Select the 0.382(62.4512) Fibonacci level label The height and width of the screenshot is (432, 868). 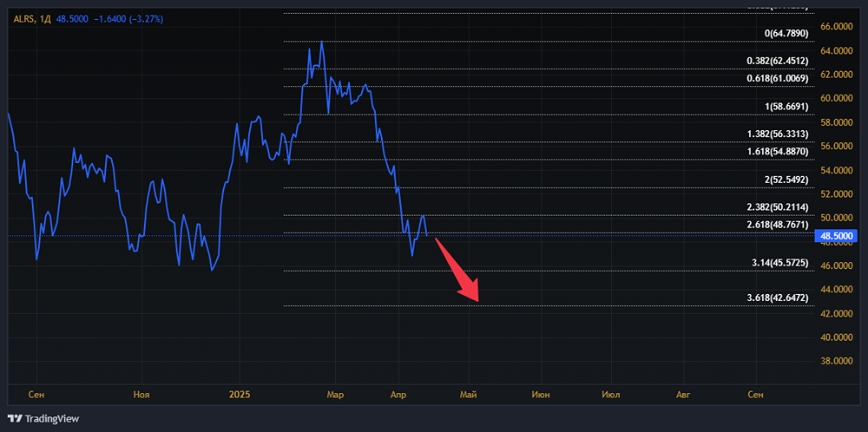778,61
